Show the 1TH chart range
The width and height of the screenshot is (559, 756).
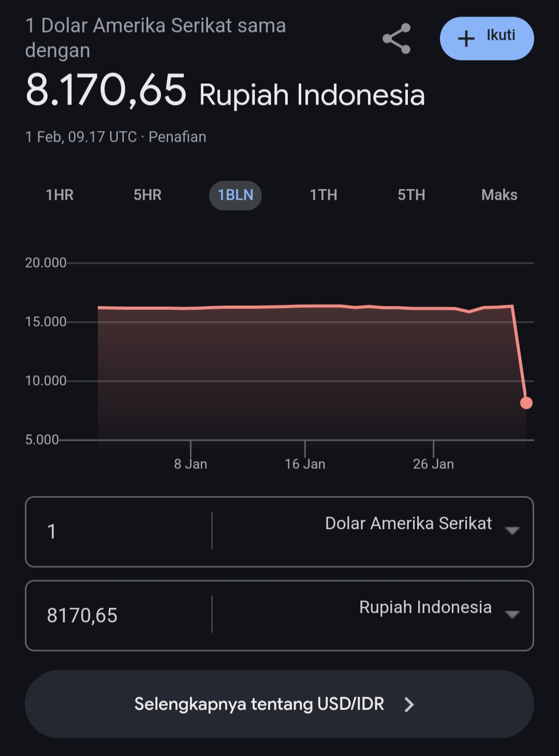pos(323,195)
